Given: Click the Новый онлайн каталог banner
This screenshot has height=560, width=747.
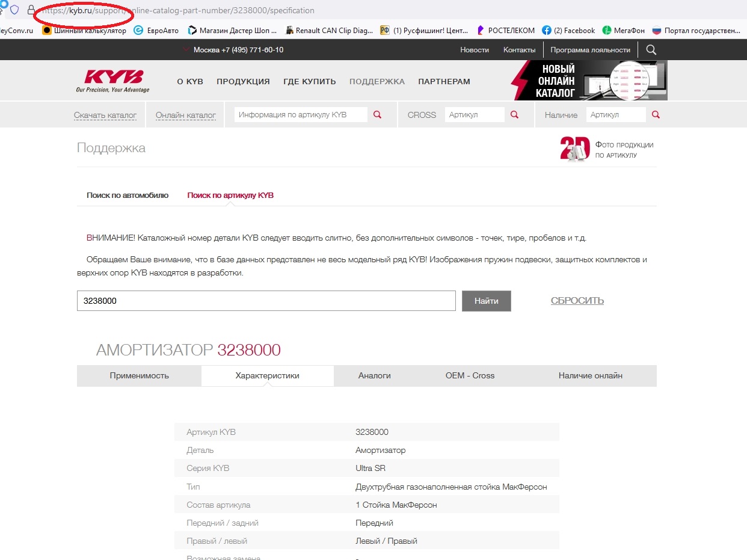Looking at the screenshot, I should [x=589, y=80].
